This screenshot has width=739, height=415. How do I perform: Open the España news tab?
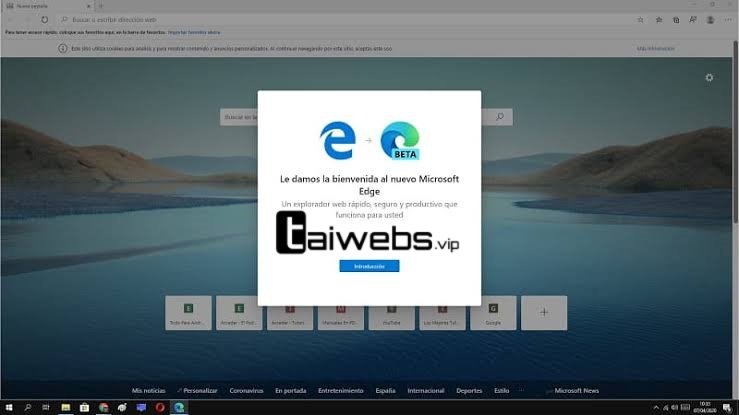(x=385, y=391)
